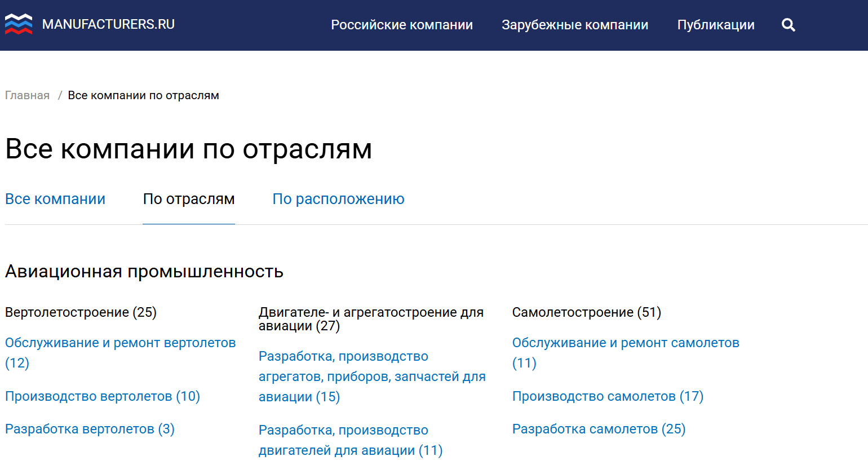Open Обслуживание и ремонт вертолетов link

pyautogui.click(x=120, y=343)
